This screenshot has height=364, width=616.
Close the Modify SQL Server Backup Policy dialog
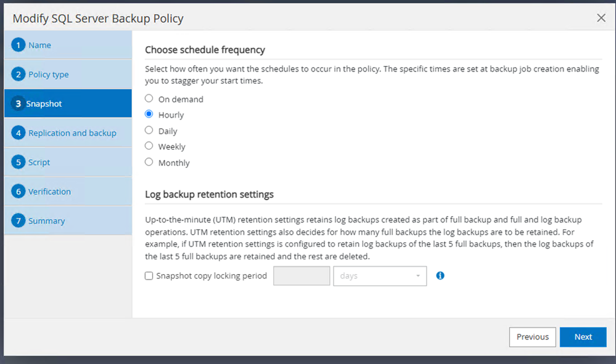tap(601, 18)
